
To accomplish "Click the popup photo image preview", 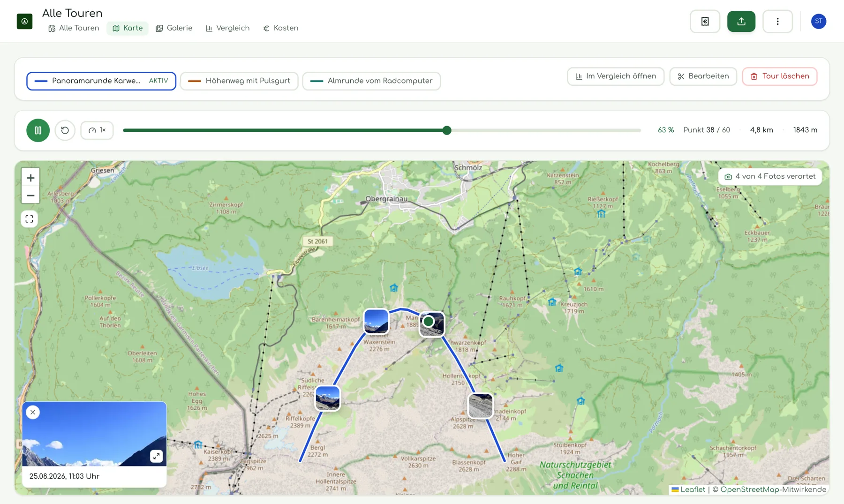I will coord(94,434).
